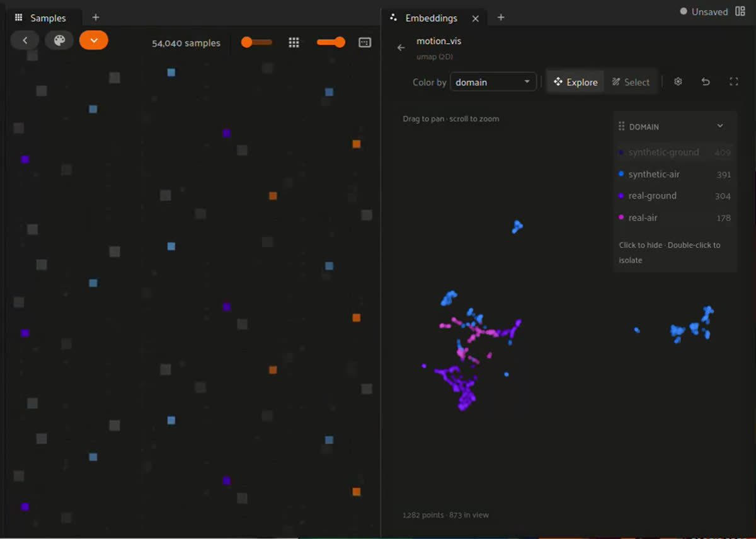Toggle fullscreen for embeddings plot
Viewport: 756px width, 539px height.
pos(733,82)
